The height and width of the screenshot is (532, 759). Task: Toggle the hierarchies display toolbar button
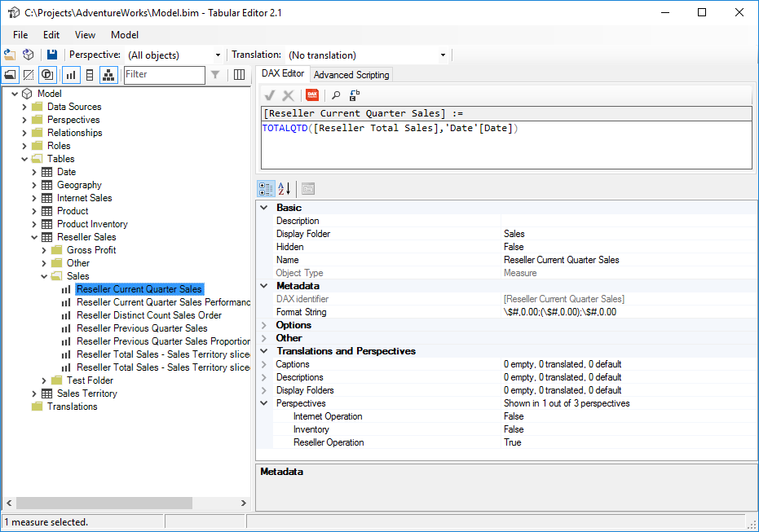(x=108, y=74)
